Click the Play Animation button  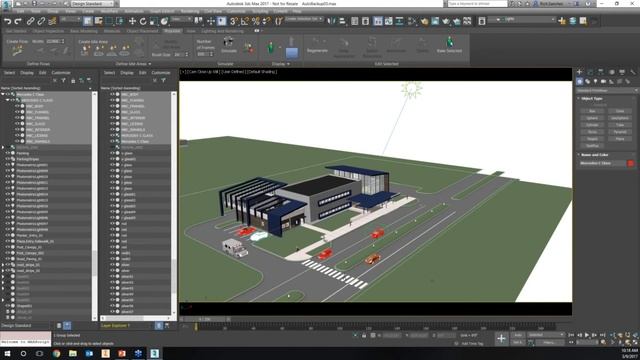coord(587,335)
